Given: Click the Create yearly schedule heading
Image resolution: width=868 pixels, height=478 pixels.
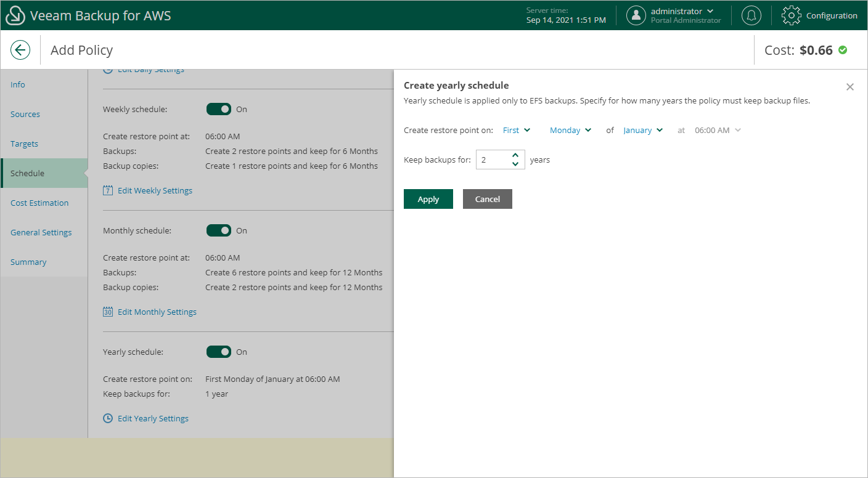Looking at the screenshot, I should [456, 86].
